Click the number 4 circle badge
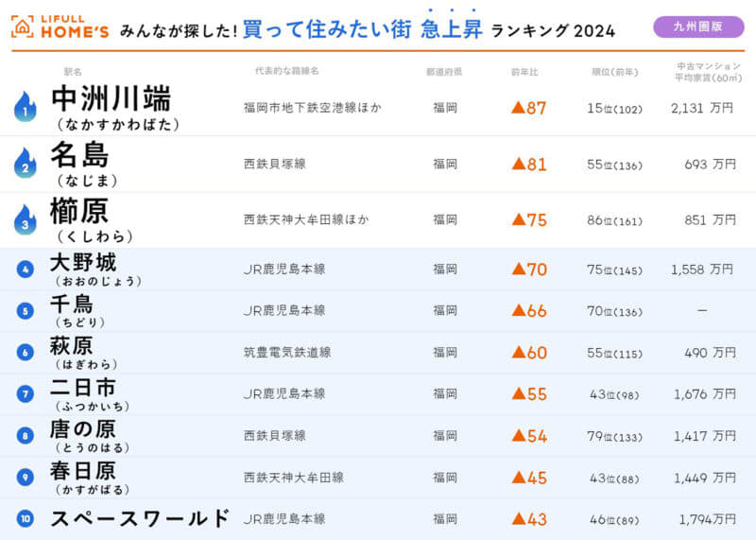The image size is (756, 540). tap(26, 270)
